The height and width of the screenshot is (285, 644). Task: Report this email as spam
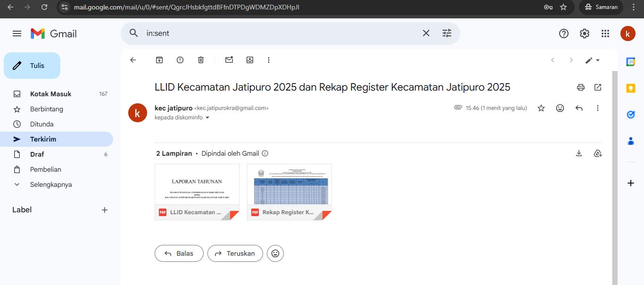click(180, 60)
